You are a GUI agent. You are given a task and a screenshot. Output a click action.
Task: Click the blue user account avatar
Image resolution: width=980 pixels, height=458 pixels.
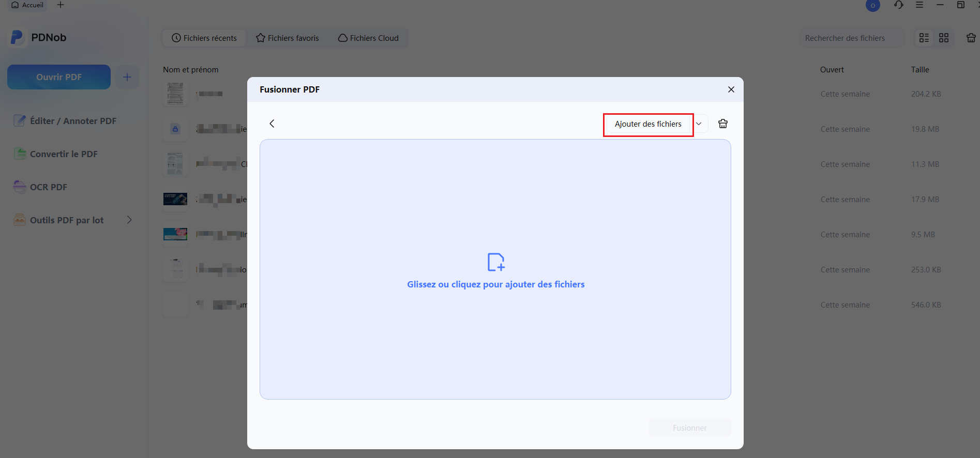tap(873, 6)
